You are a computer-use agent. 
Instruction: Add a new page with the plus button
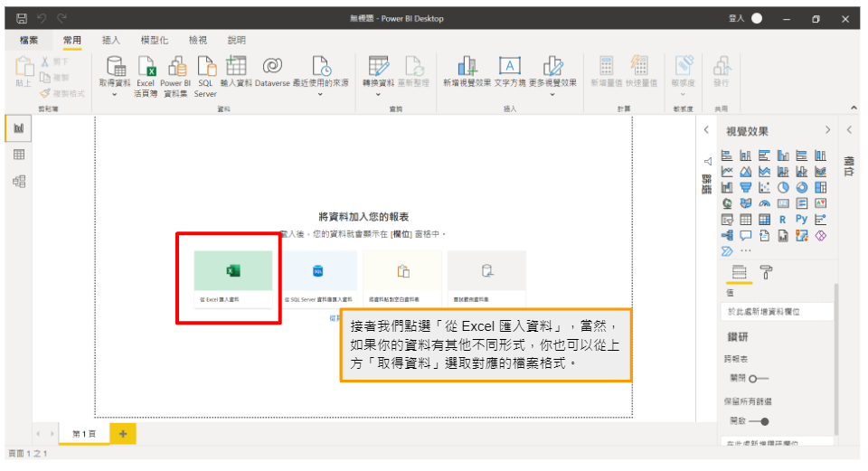pos(123,434)
